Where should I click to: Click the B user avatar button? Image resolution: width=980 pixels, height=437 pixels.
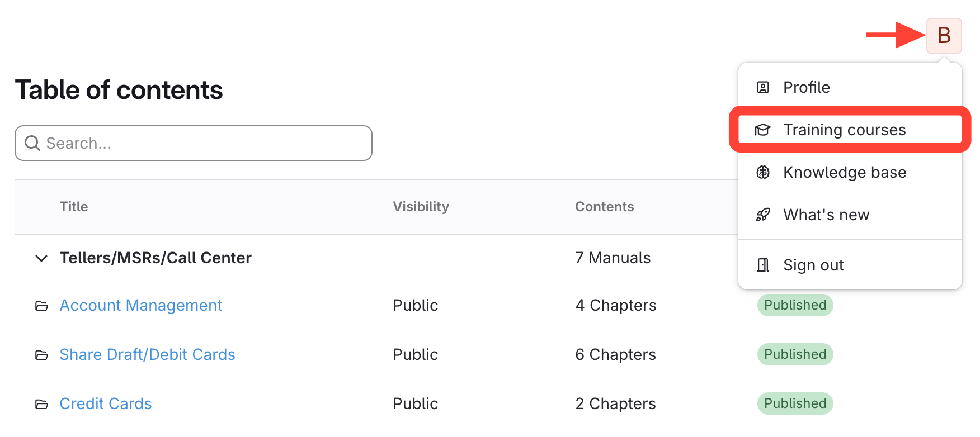click(x=944, y=36)
